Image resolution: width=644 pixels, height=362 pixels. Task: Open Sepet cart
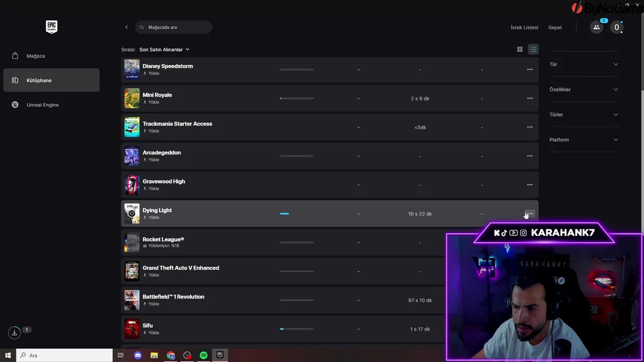(555, 27)
